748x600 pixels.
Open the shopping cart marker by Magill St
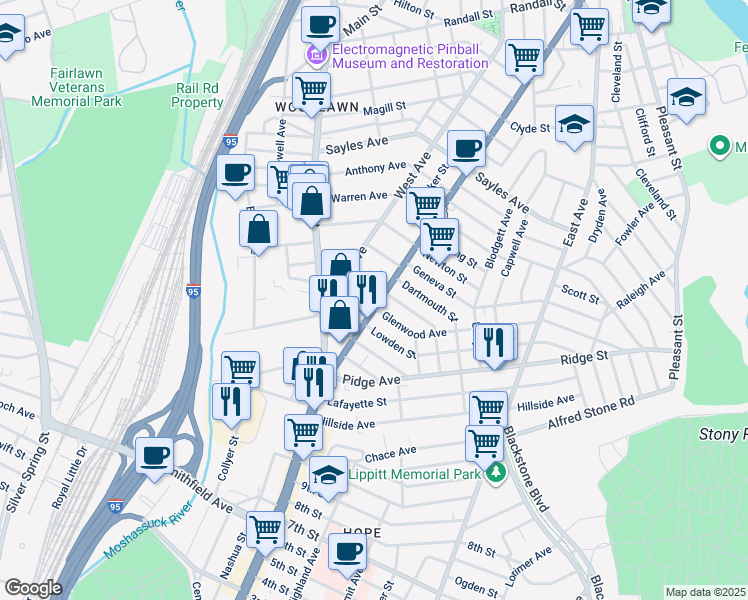pyautogui.click(x=312, y=89)
